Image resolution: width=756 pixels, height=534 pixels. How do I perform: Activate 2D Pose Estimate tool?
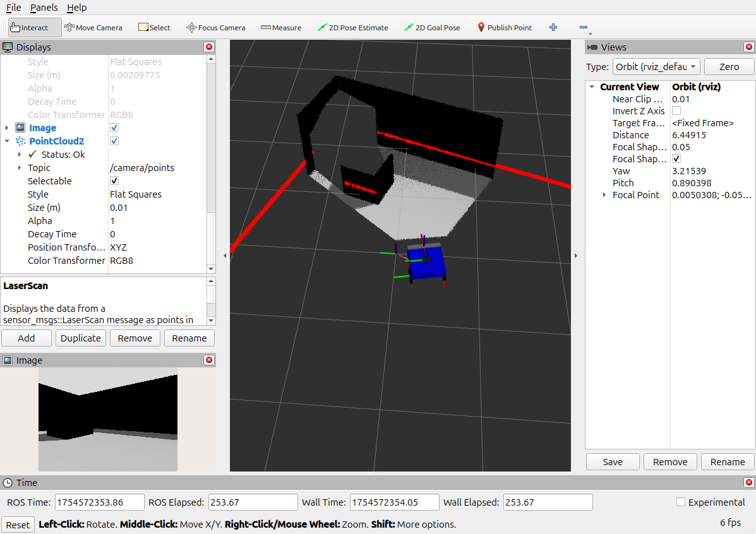[x=352, y=28]
